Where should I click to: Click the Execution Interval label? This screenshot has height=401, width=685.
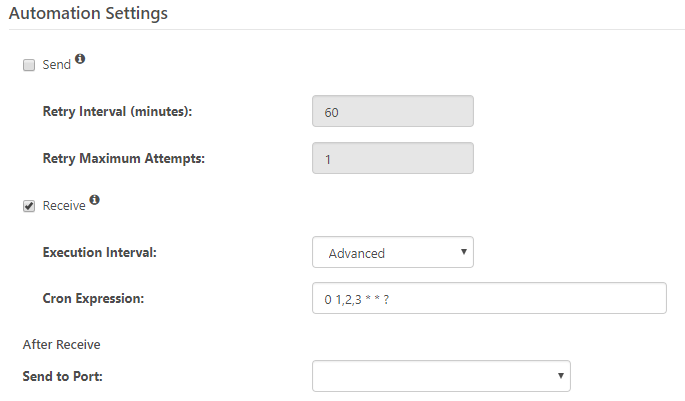point(100,252)
